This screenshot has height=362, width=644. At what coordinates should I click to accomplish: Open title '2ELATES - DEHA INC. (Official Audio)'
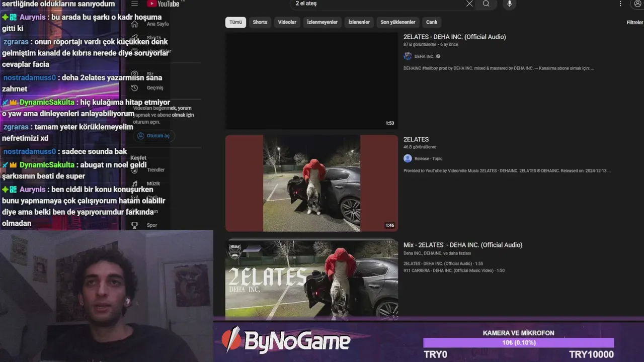455,37
